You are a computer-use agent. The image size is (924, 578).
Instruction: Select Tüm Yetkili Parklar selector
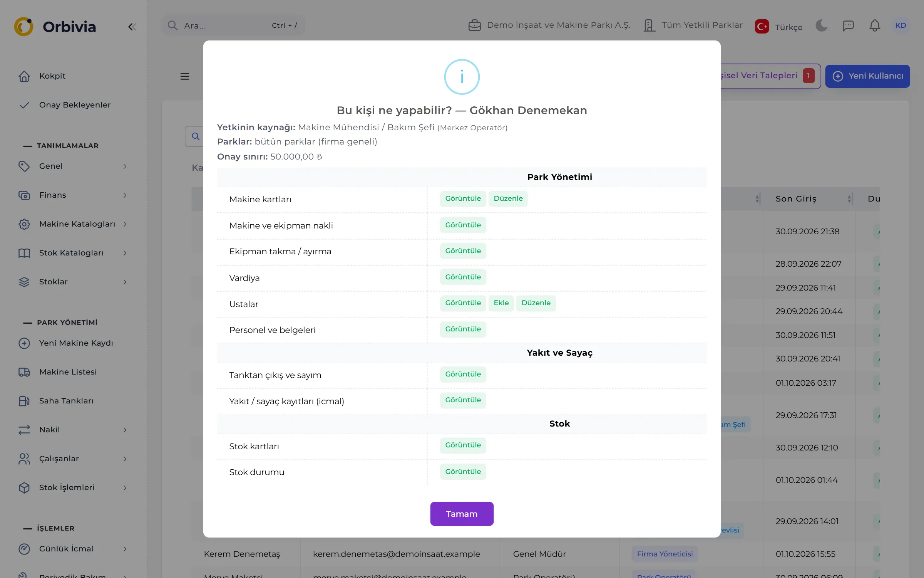[693, 25]
